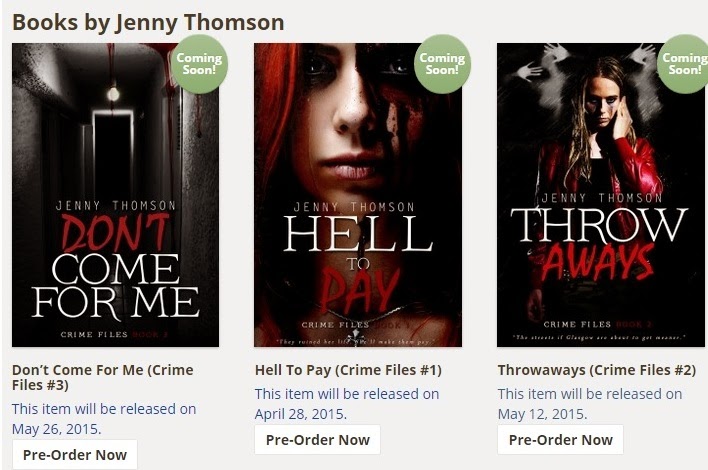Click Coming Soon badge on Hell To Pay
708x470 pixels.
[x=442, y=64]
